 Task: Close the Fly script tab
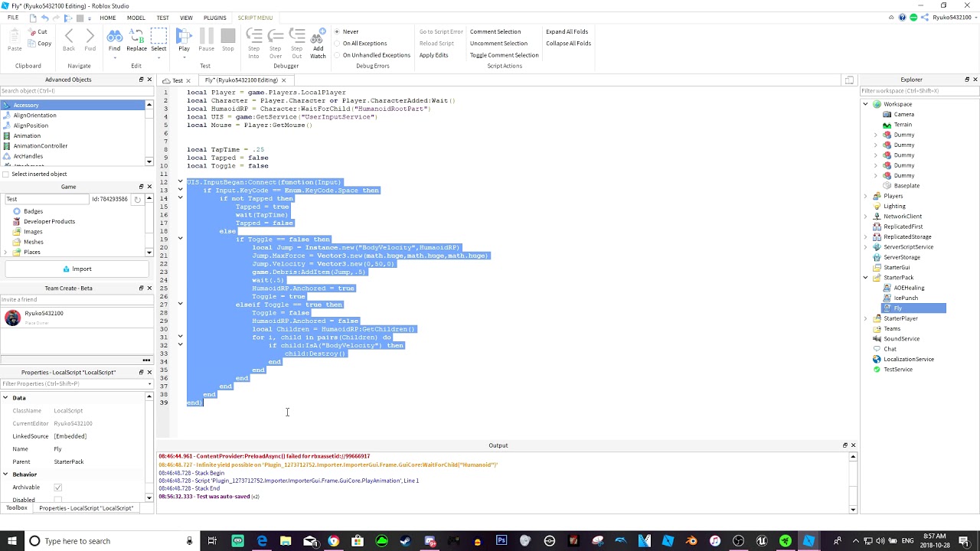point(283,80)
